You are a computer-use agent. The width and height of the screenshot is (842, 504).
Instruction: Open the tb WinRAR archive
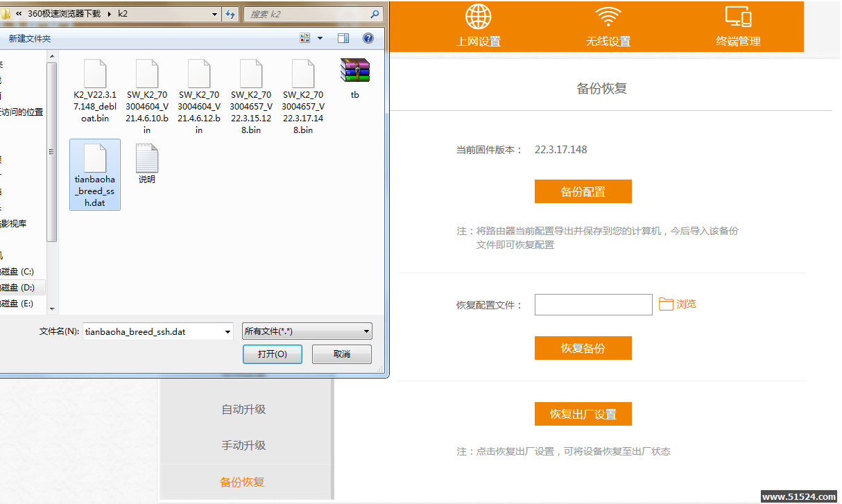(x=354, y=70)
